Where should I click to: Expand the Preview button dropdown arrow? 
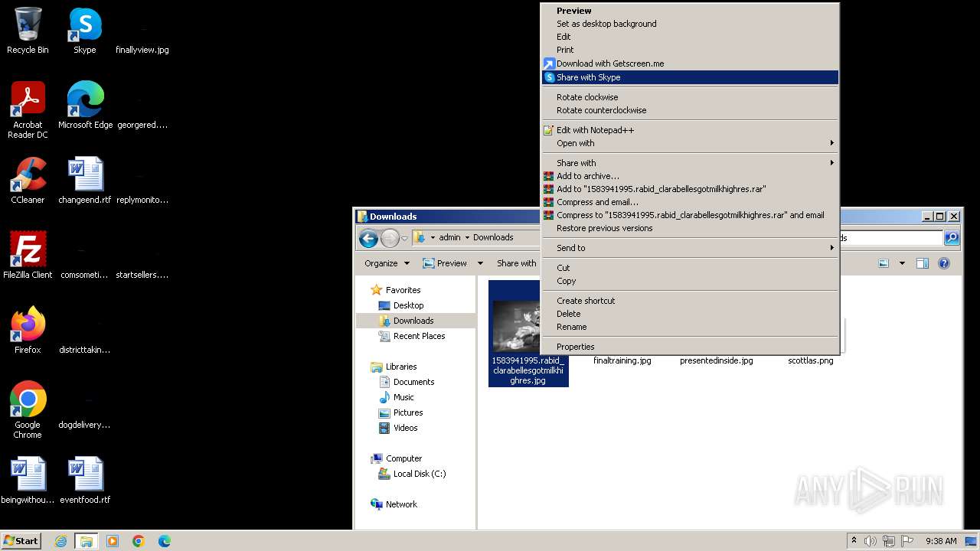pos(480,263)
